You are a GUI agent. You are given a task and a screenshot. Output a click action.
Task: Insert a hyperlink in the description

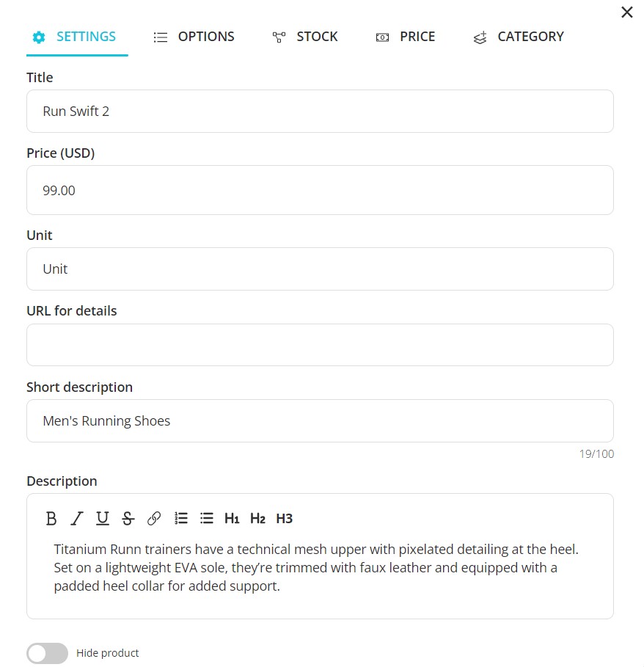154,519
